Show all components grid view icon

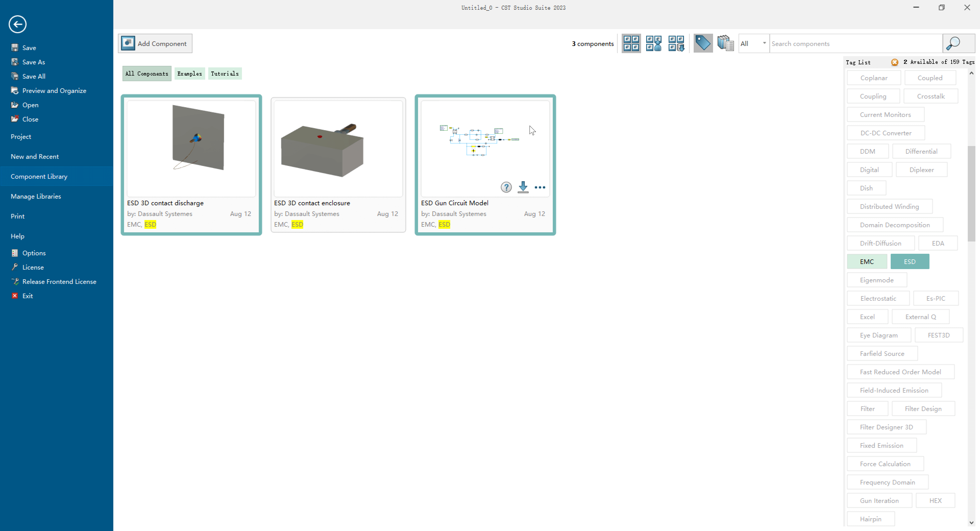point(631,43)
